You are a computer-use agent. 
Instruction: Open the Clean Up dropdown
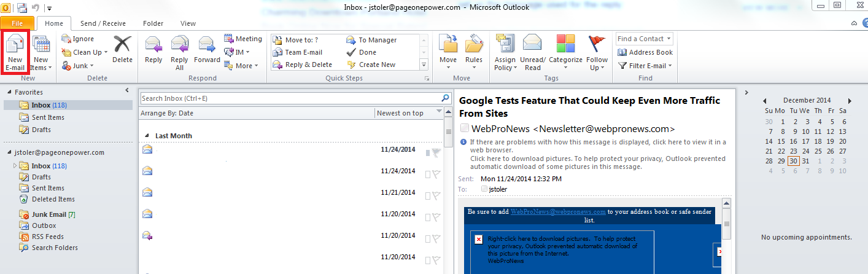pyautogui.click(x=85, y=52)
